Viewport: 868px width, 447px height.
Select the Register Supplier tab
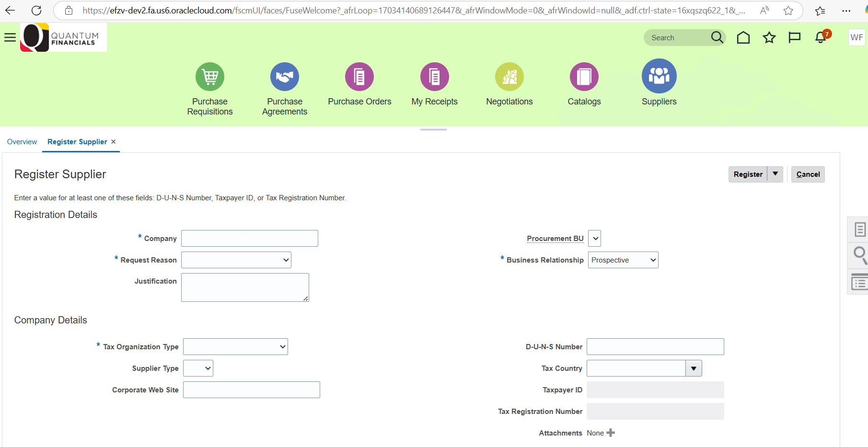[77, 141]
